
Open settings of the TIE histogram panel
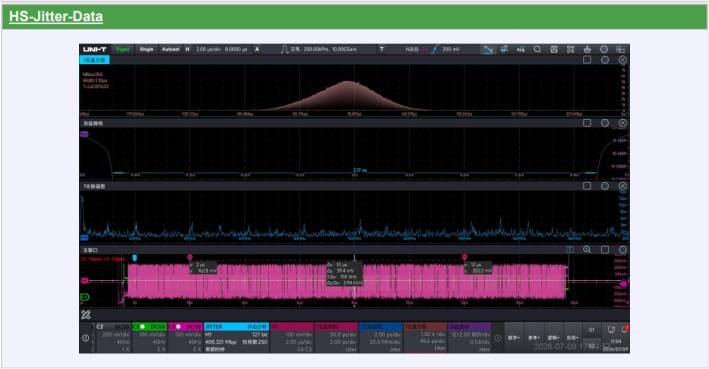point(605,60)
